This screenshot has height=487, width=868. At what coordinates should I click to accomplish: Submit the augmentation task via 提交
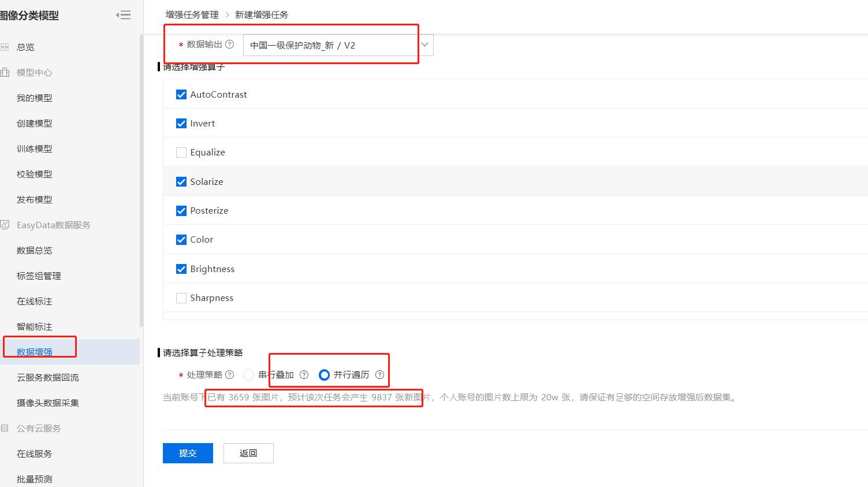click(188, 453)
